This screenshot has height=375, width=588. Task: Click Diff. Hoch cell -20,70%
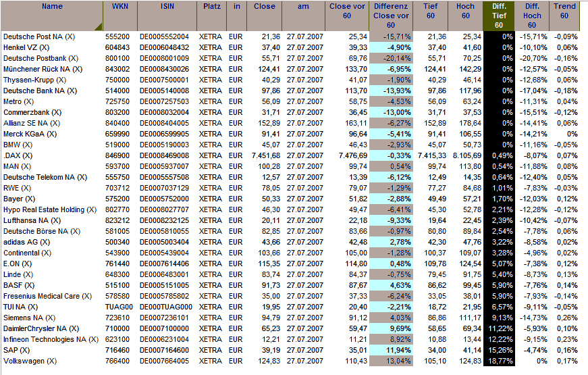tap(533, 59)
